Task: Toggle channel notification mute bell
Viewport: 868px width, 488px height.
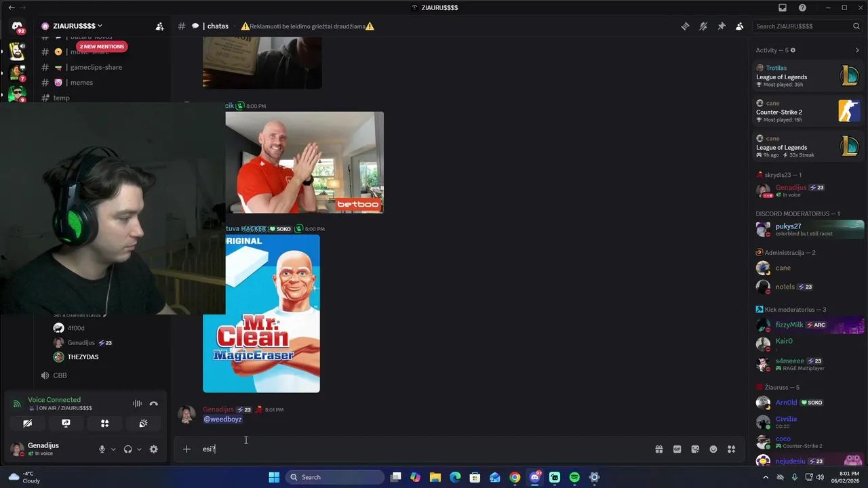Action: 703,26
